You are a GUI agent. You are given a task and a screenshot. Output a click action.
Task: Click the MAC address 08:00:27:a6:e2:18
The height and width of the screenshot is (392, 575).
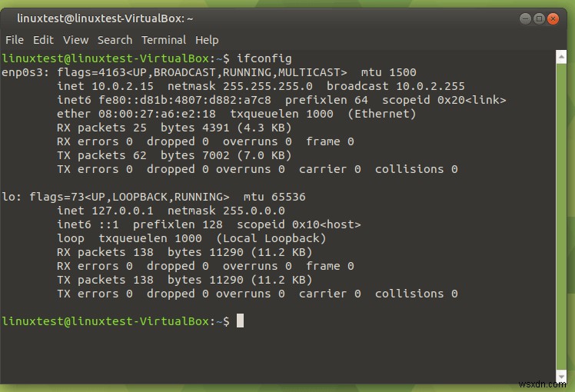(x=157, y=114)
